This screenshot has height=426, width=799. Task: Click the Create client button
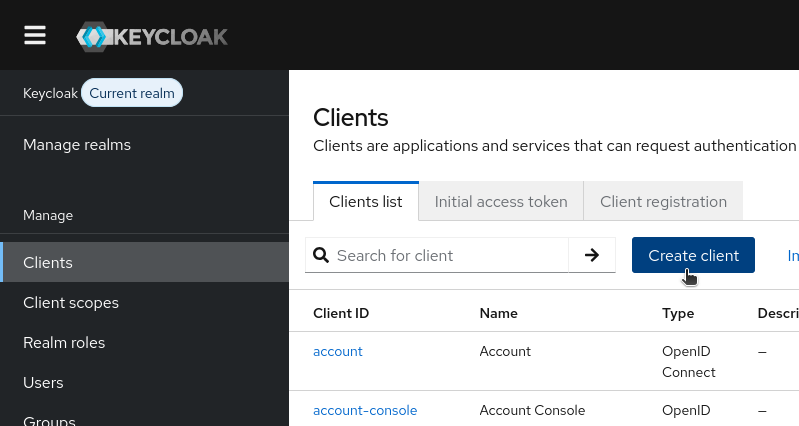(x=693, y=255)
